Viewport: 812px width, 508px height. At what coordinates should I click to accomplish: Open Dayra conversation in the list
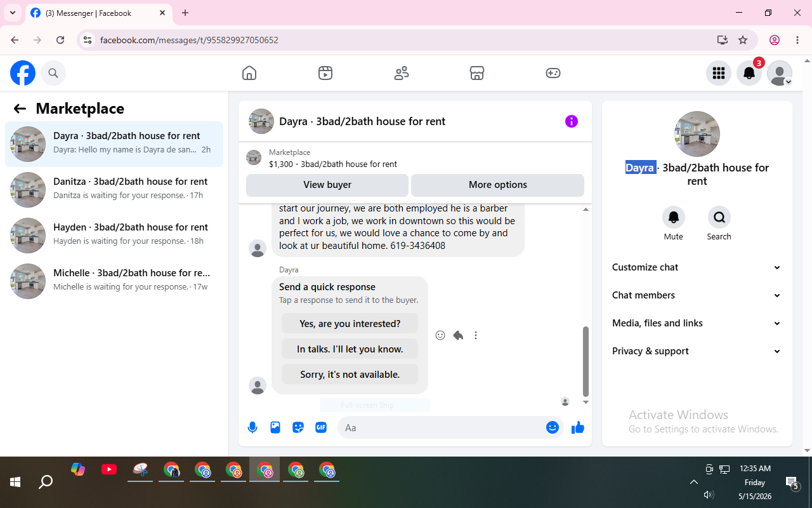point(114,144)
